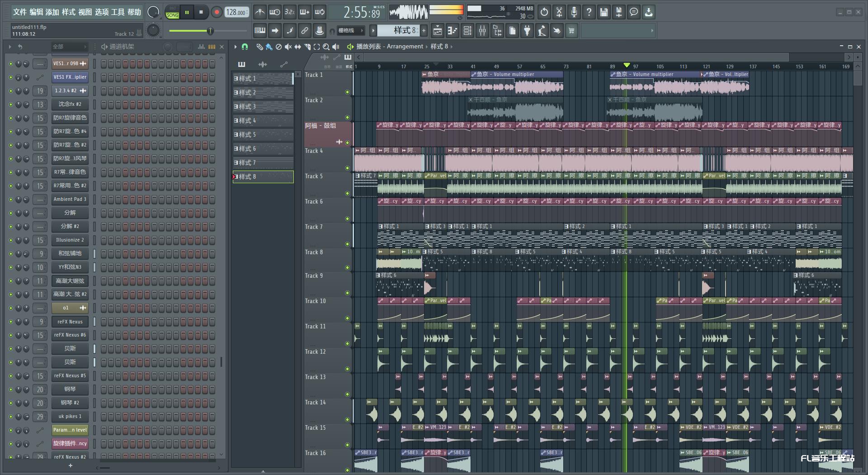
Task: Toggle mute light of Track 7
Action: (x=348, y=244)
